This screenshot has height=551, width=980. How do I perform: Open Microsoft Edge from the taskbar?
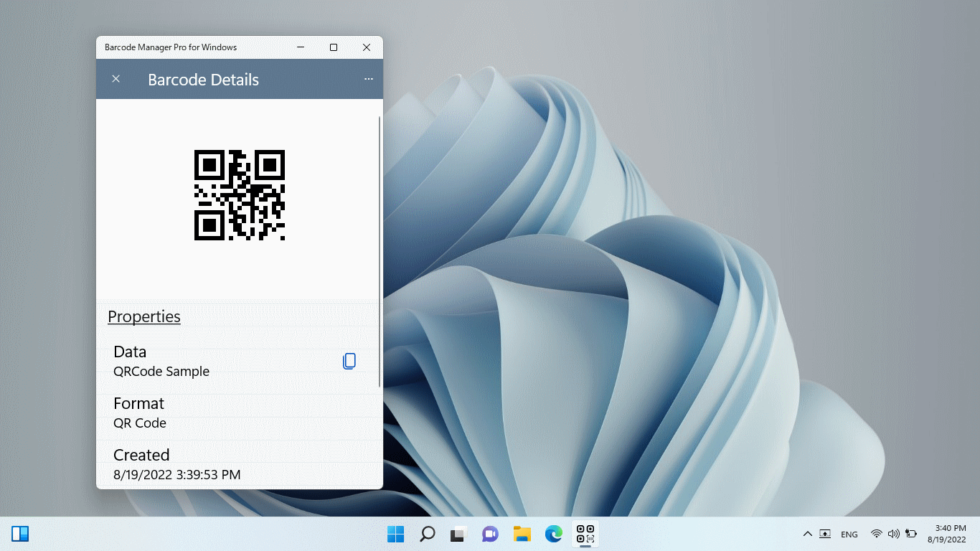(553, 534)
